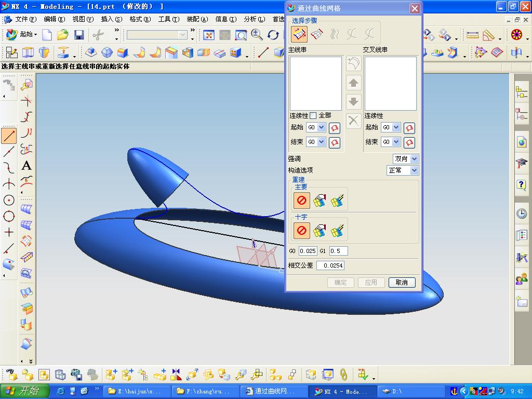Choose cross manual rebuild option

320,231
